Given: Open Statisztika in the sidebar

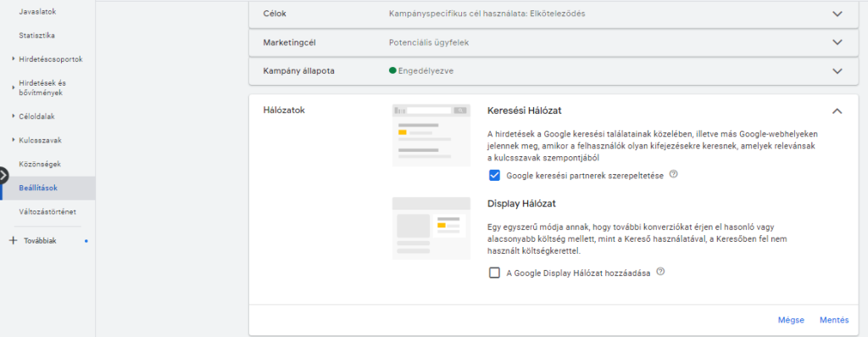Looking at the screenshot, I should [x=36, y=36].
